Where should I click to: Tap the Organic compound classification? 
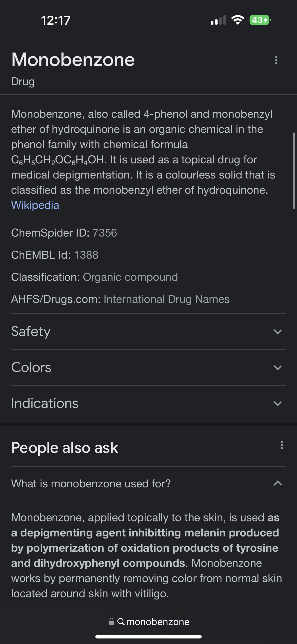pyautogui.click(x=130, y=277)
